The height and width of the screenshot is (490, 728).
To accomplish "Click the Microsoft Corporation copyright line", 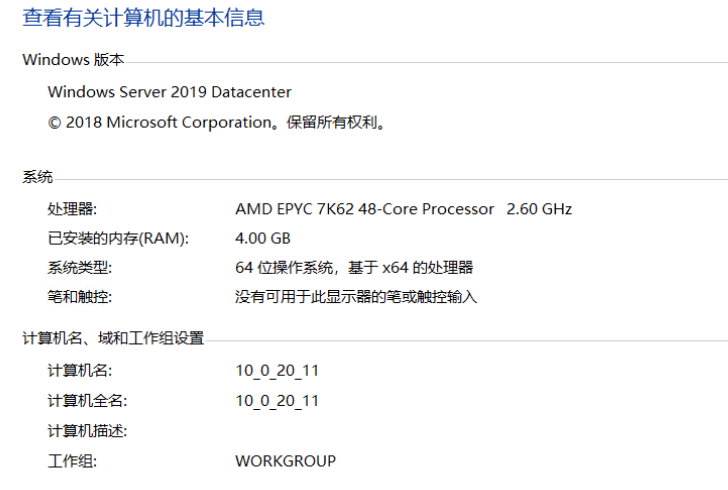I will 216,123.
